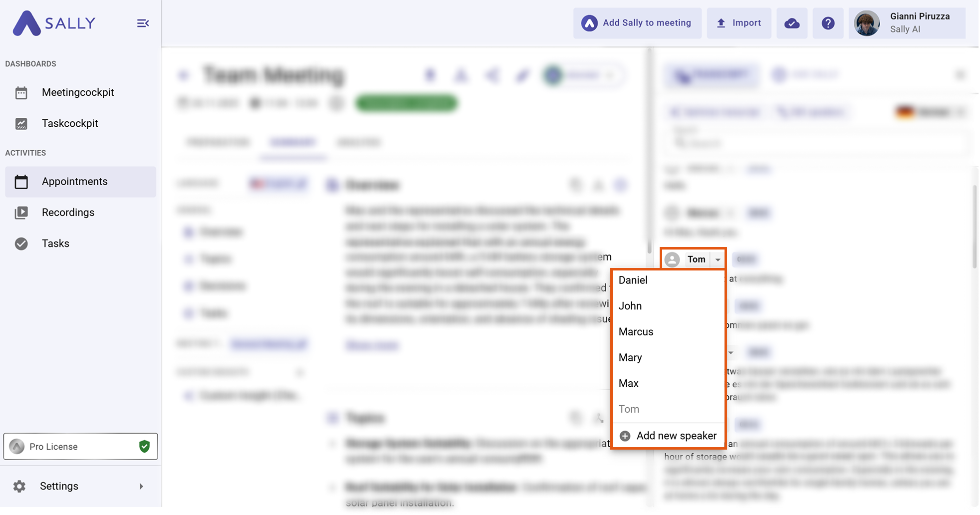Click the Add Sally to meeting button
The image size is (980, 515).
(x=637, y=23)
